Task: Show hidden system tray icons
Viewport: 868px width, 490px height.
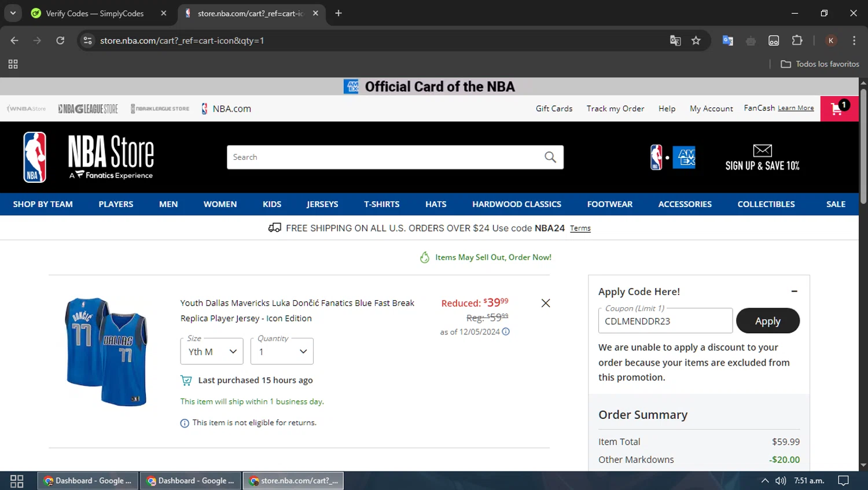Action: pyautogui.click(x=765, y=481)
